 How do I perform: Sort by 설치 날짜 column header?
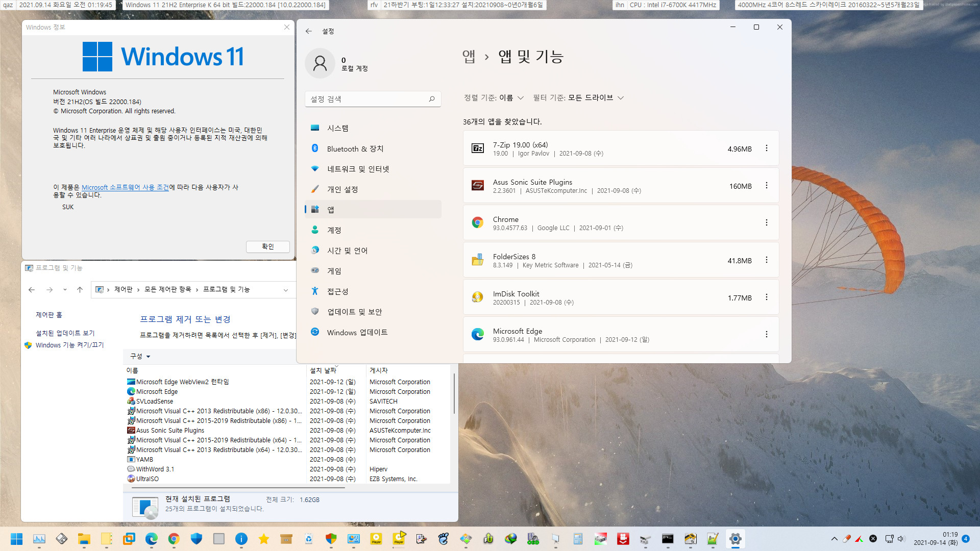point(336,370)
